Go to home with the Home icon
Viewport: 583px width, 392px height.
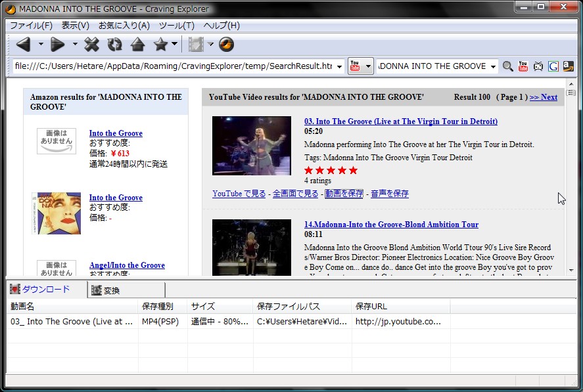tap(137, 45)
